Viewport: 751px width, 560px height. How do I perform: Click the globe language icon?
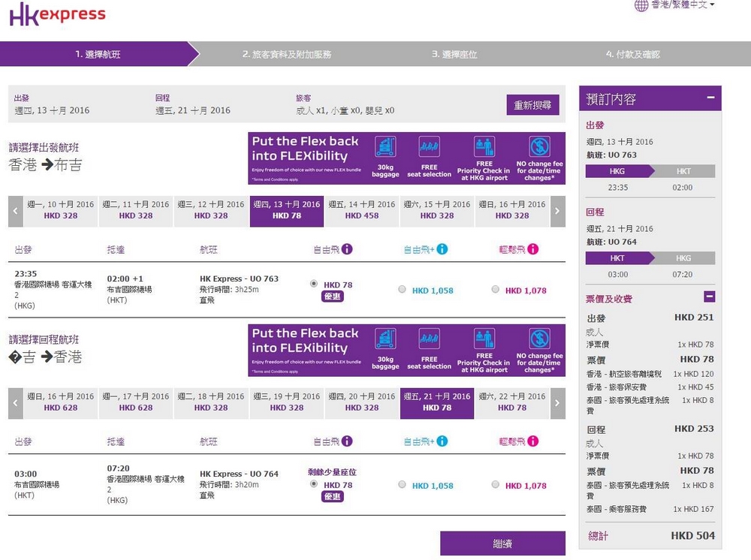[641, 5]
